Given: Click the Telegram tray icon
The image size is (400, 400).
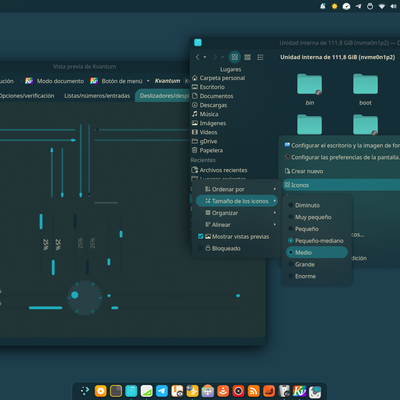Looking at the screenshot, I should (358, 6).
